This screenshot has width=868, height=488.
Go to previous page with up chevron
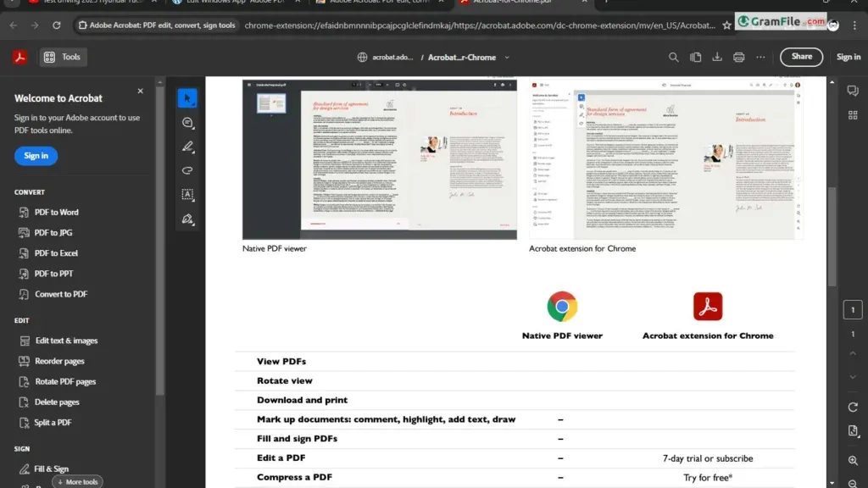[x=853, y=353]
